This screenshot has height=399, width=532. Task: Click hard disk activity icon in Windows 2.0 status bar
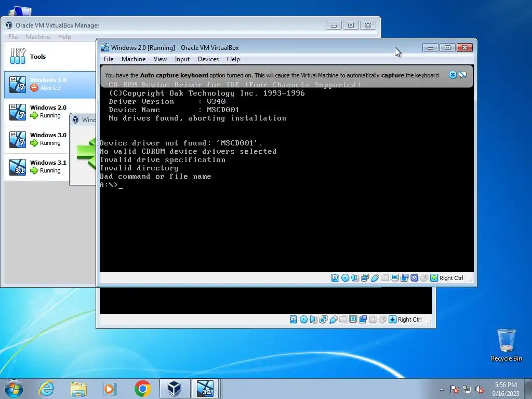(335, 278)
